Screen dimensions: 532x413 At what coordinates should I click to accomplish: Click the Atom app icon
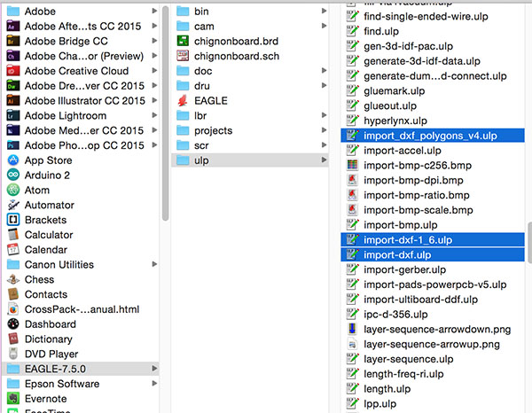13,190
